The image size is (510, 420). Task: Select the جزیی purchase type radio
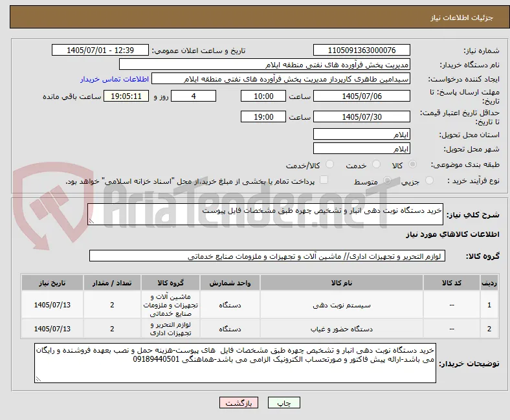429,181
